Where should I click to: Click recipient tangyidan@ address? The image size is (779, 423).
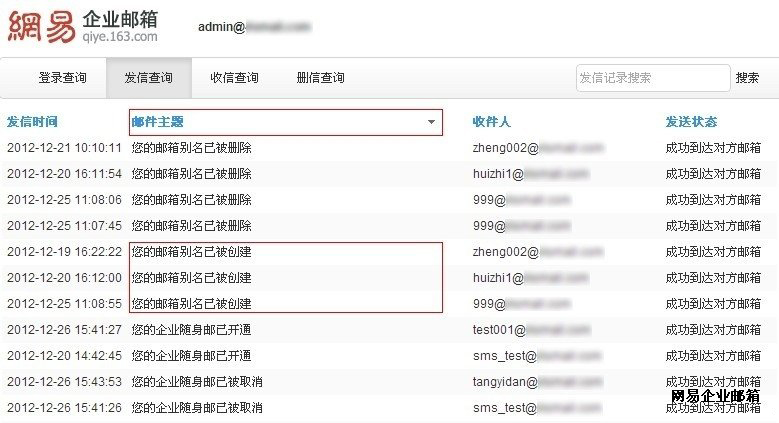pos(537,382)
